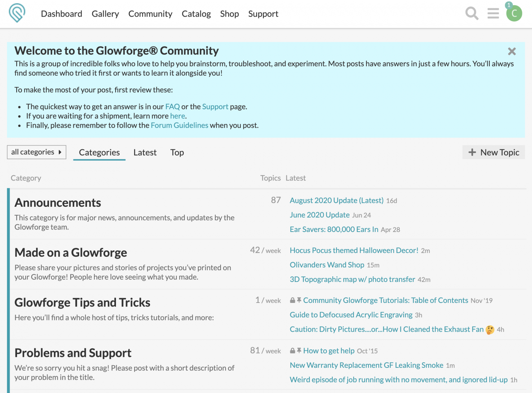Click the 16d timestamp on August update
Viewport: 532px width, 393px height.
(x=392, y=201)
